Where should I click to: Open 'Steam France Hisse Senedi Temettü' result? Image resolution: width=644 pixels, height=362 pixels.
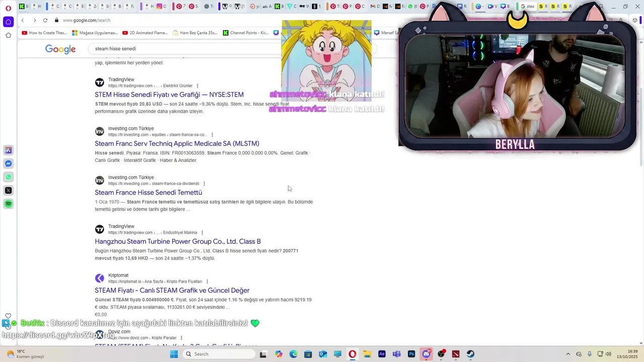148,193
